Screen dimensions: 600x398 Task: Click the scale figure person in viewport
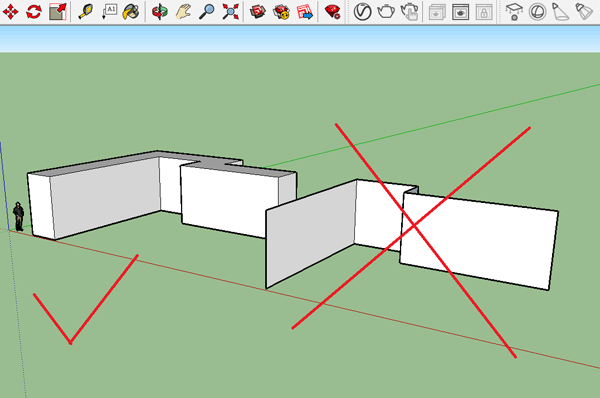(x=18, y=217)
